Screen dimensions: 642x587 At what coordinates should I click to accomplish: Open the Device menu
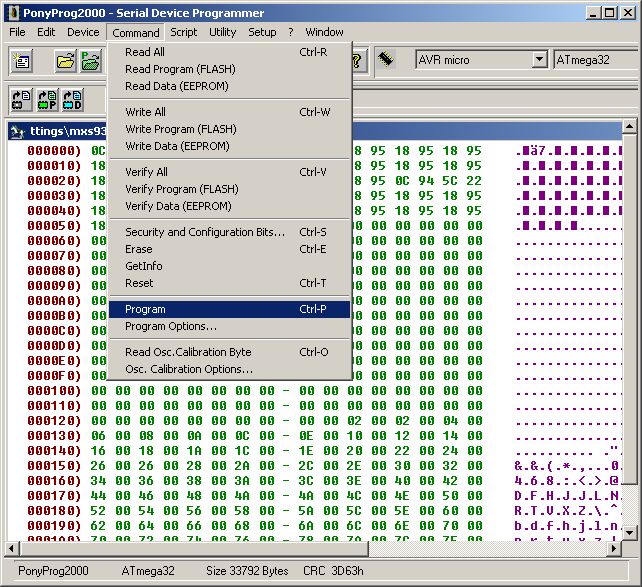(x=83, y=32)
